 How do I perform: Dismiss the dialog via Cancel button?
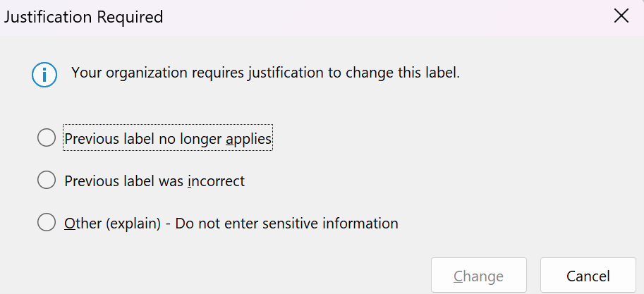click(588, 275)
